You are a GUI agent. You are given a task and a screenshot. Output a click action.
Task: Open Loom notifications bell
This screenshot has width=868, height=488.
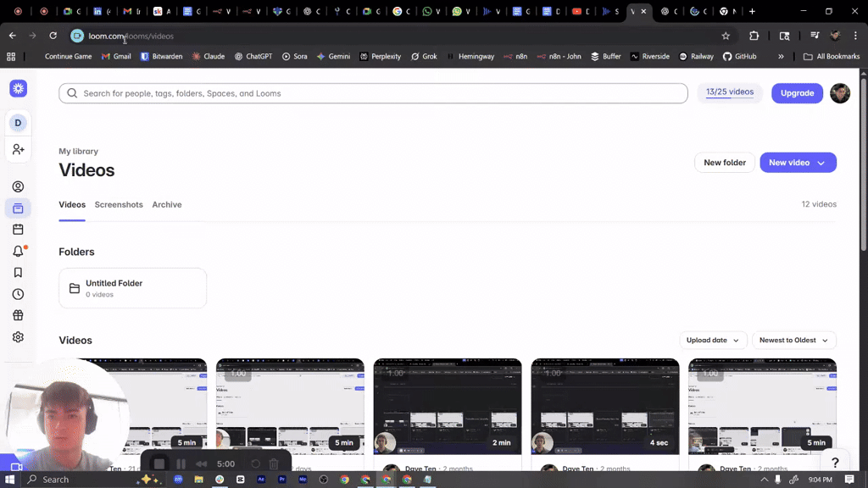(18, 250)
